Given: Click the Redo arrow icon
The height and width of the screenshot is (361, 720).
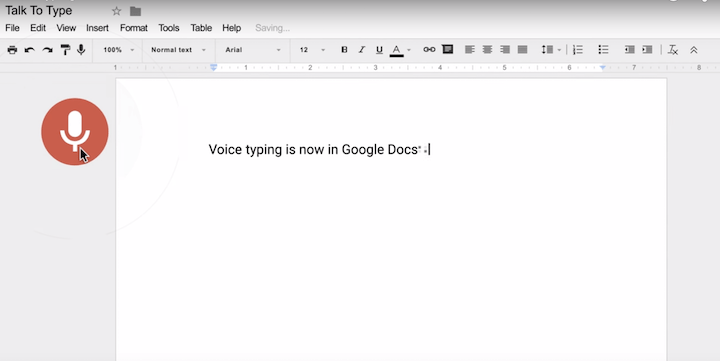Looking at the screenshot, I should [x=47, y=50].
